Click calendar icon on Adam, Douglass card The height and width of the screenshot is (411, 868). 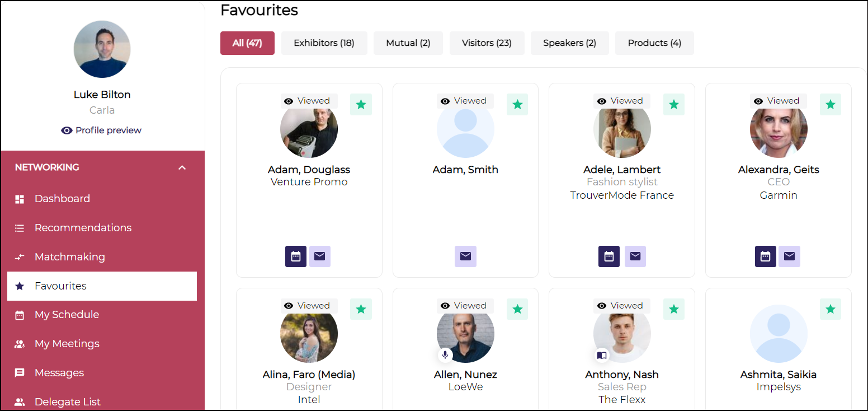click(x=296, y=256)
